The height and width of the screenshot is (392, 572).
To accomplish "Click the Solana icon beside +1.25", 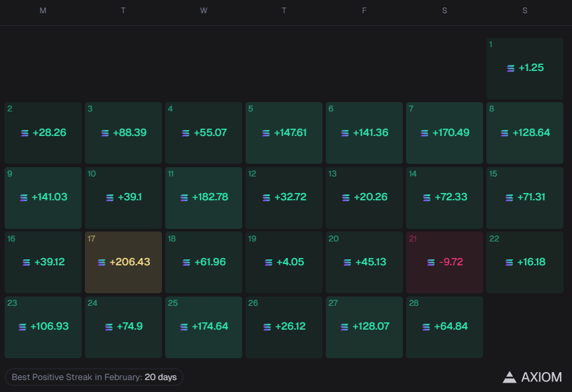I will coord(511,68).
